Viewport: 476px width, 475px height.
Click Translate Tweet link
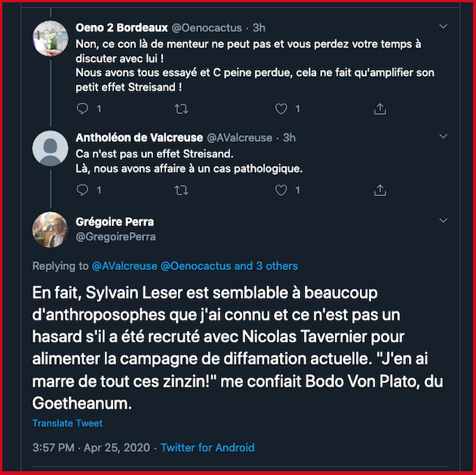pyautogui.click(x=67, y=424)
